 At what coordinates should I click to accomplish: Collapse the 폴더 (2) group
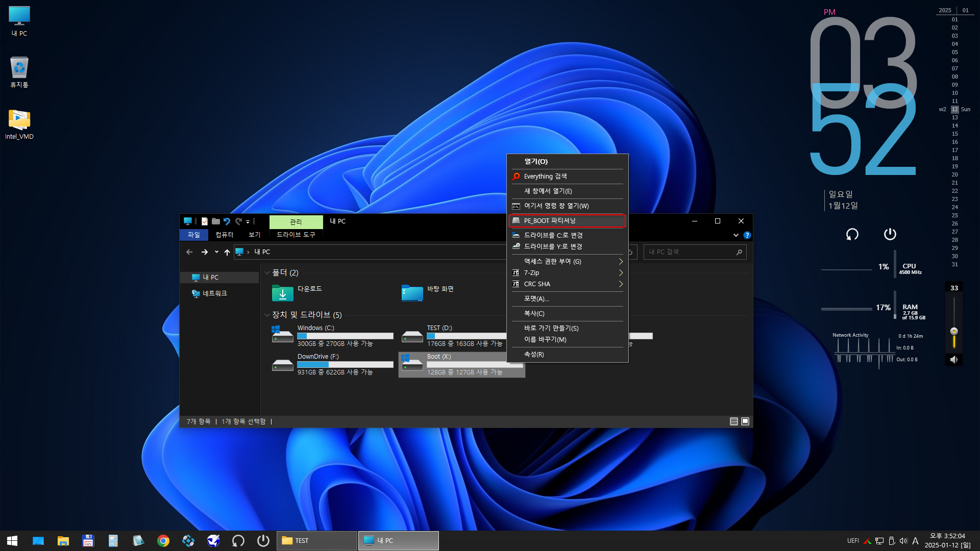[267, 273]
